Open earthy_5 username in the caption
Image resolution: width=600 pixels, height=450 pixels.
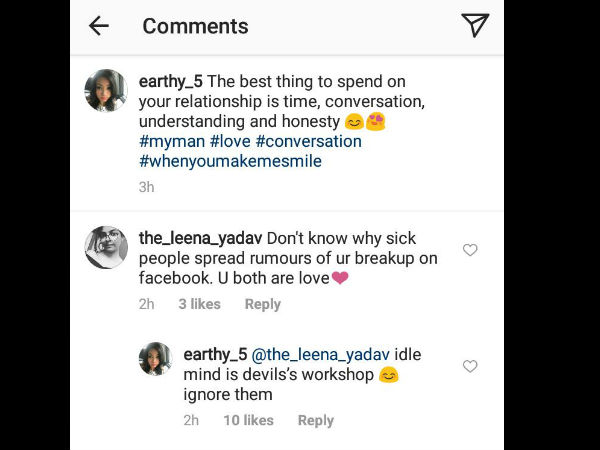(x=175, y=83)
